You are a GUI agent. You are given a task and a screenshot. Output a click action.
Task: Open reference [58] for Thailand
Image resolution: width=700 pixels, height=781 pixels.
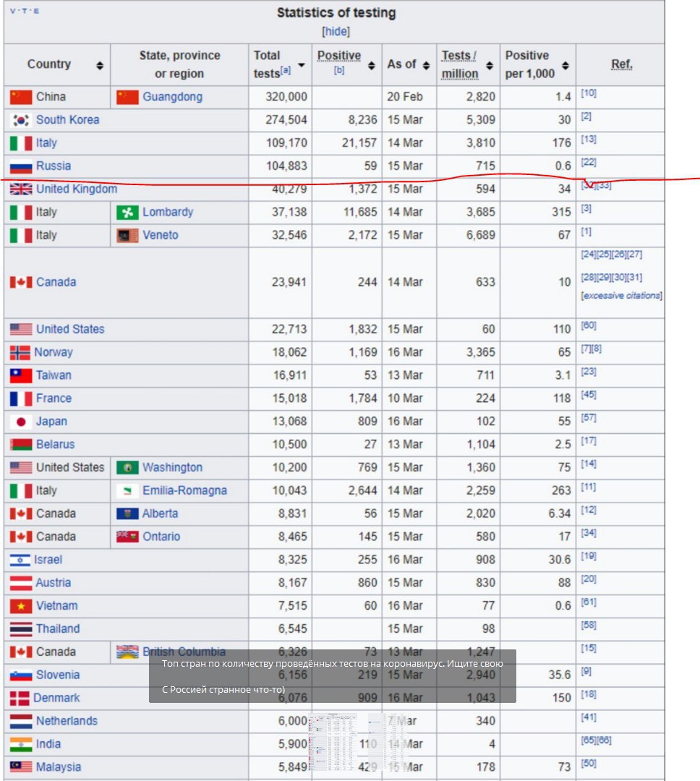589,625
